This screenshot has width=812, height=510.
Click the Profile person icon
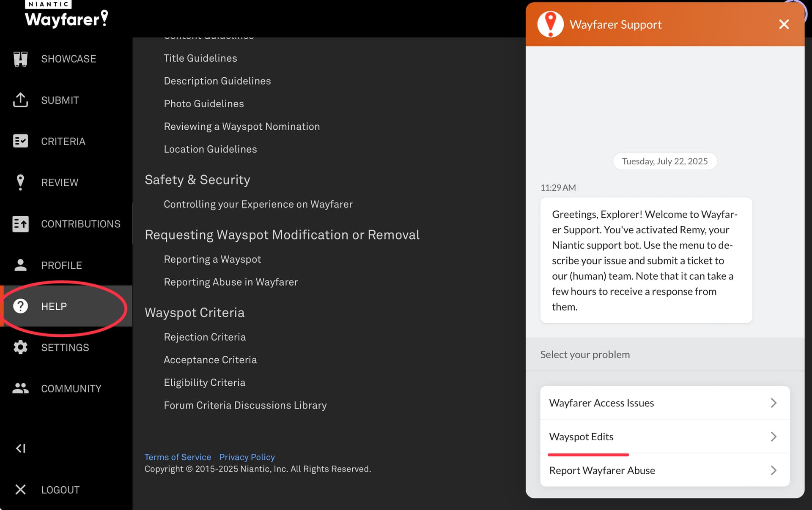[20, 265]
